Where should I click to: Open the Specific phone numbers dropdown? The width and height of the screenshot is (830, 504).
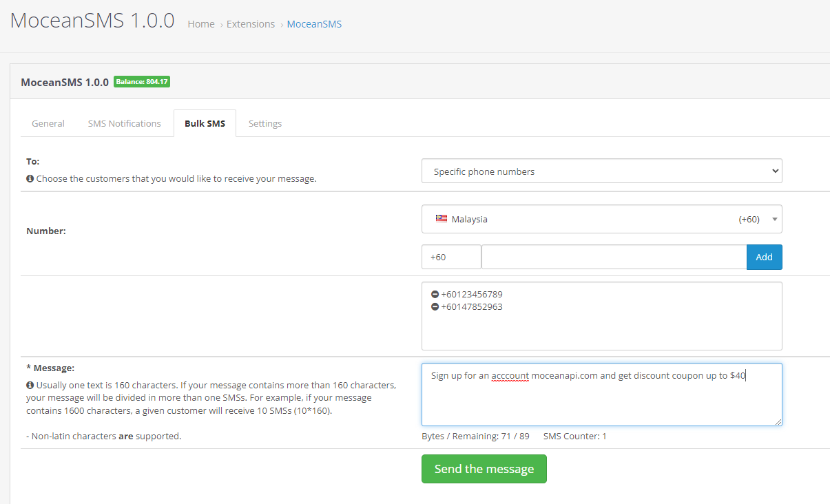[x=601, y=170]
